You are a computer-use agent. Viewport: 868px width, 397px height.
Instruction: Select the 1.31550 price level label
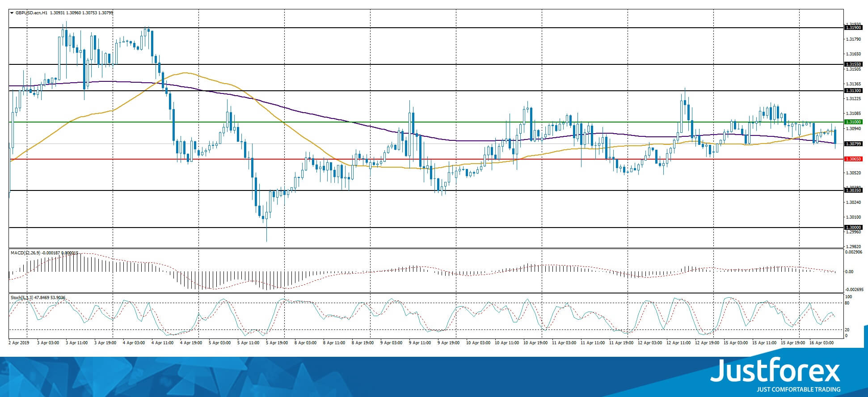(853, 64)
